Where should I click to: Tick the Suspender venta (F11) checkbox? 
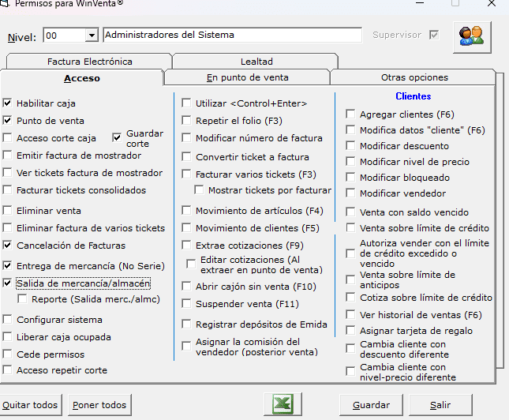pyautogui.click(x=186, y=304)
